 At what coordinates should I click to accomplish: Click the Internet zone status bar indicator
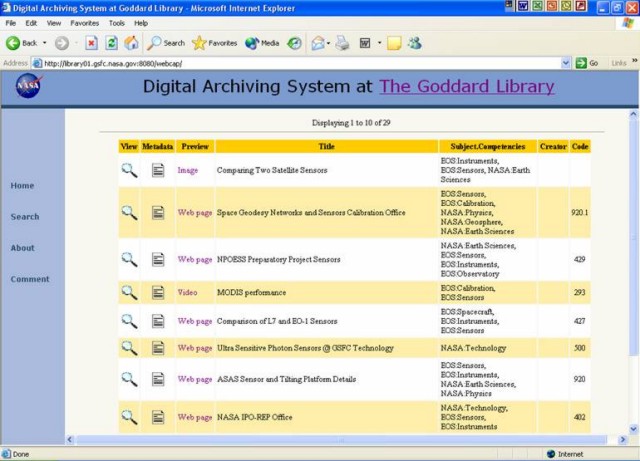(565, 454)
